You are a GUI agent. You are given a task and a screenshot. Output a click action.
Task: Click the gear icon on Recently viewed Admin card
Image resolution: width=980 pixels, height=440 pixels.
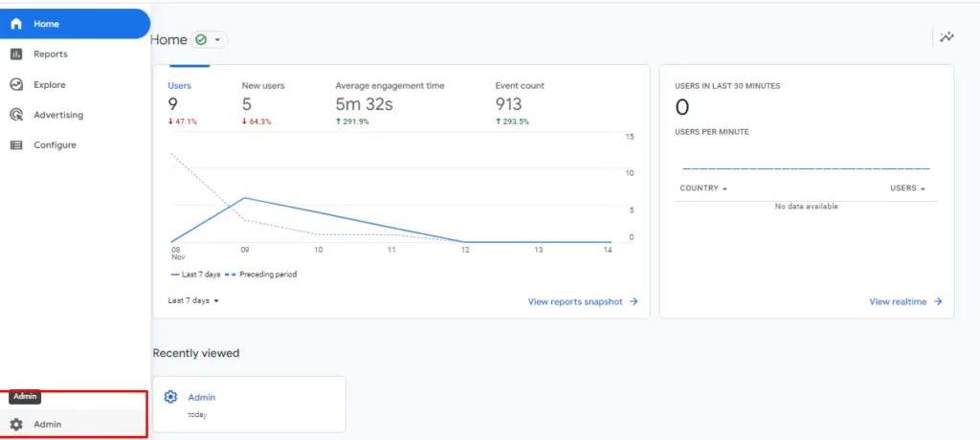tap(170, 397)
